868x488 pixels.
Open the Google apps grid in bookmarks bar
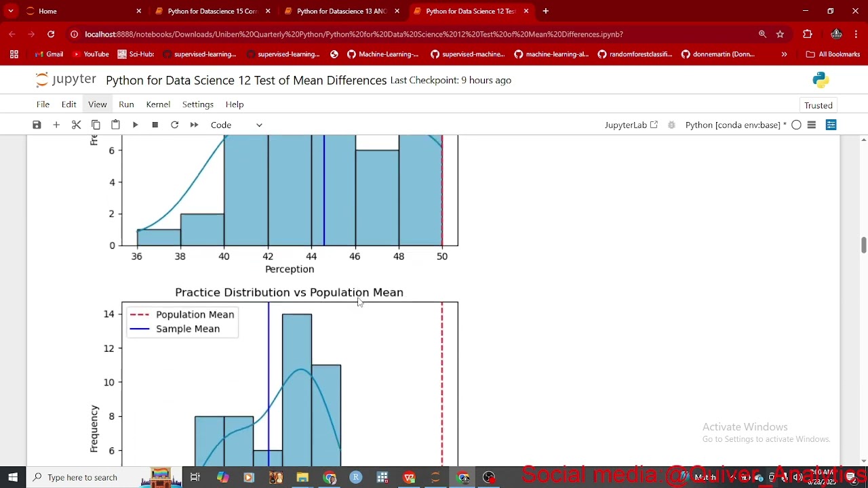pyautogui.click(x=14, y=54)
